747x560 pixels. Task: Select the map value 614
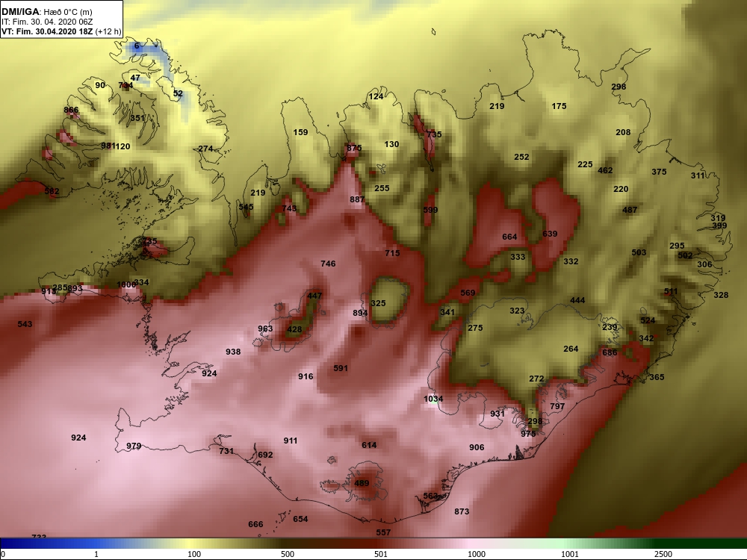pyautogui.click(x=369, y=445)
